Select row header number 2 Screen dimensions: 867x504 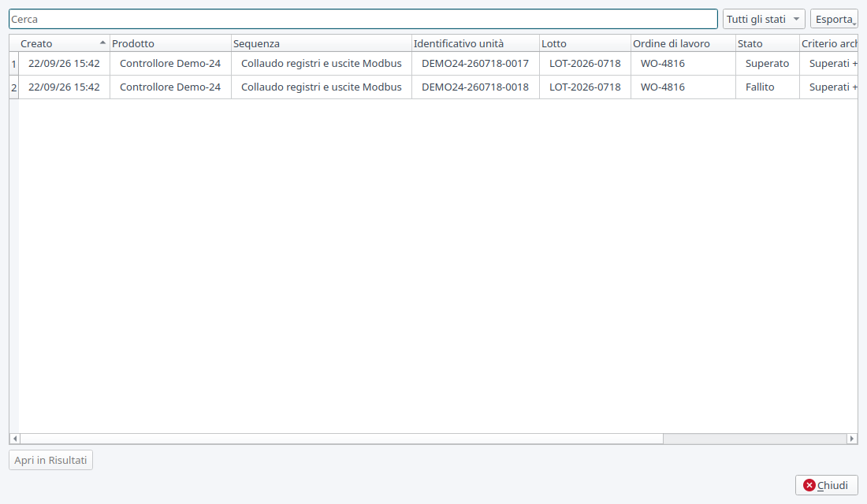[x=14, y=87]
